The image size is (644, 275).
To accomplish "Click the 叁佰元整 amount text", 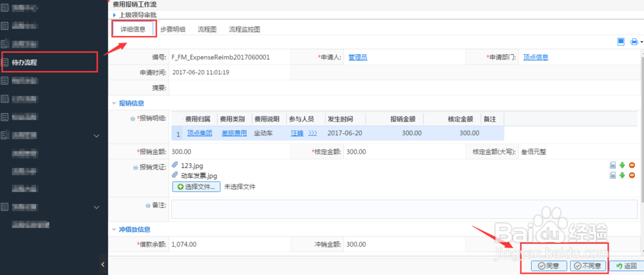I will coord(533,152).
